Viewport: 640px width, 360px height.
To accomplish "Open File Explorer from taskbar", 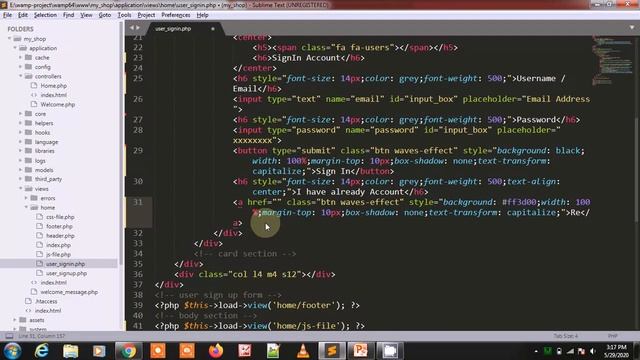I will pos(70,351).
